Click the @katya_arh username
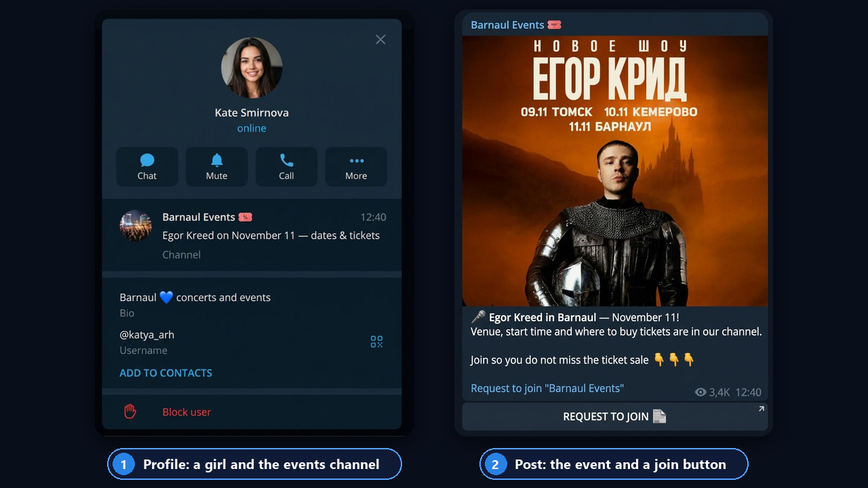 pos(147,334)
